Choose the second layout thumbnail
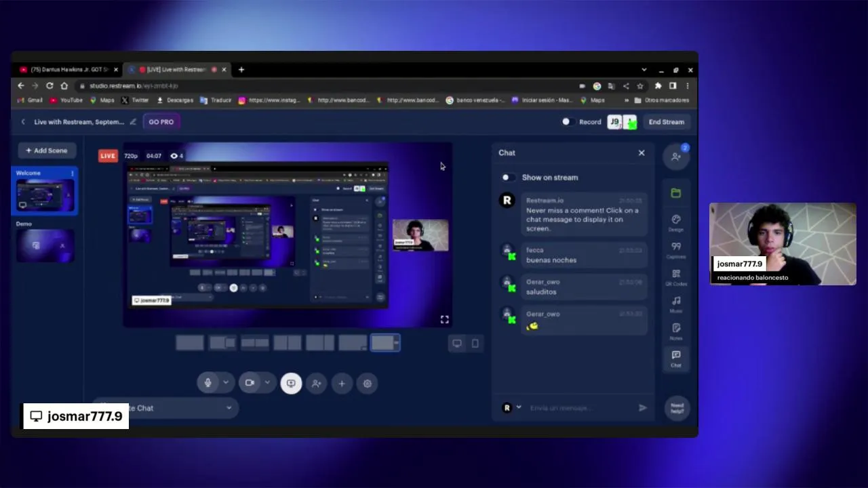The height and width of the screenshot is (488, 868). (222, 344)
